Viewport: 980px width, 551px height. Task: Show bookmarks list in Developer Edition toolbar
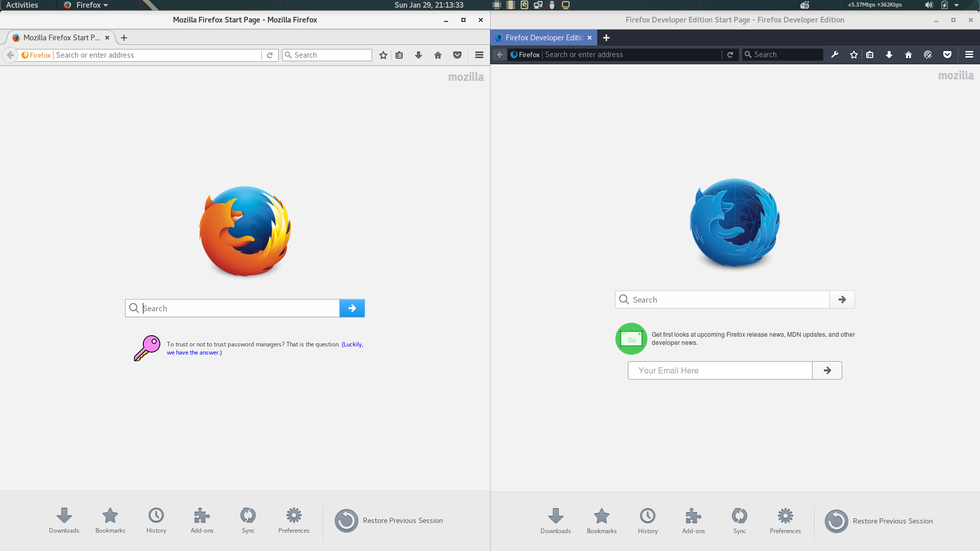[x=870, y=55]
